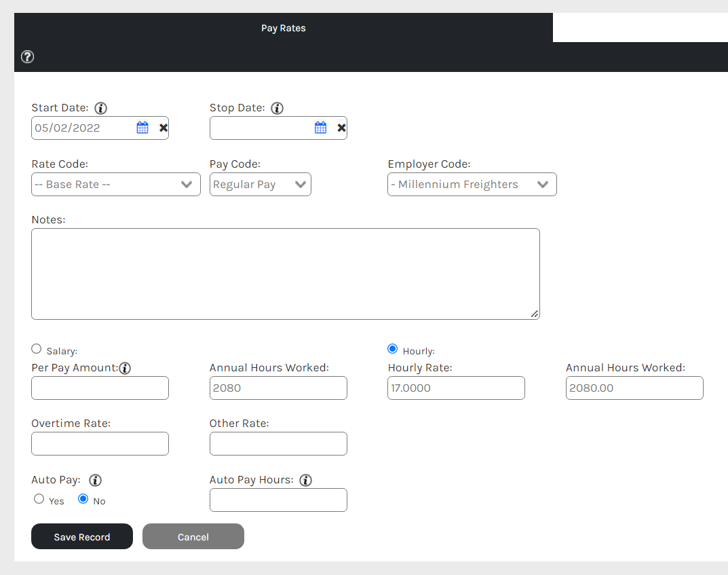Clear the Start Date value
The image size is (728, 575).
(x=164, y=128)
